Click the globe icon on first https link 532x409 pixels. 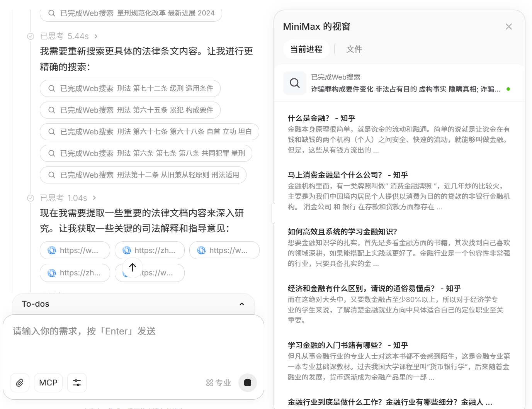tap(52, 251)
